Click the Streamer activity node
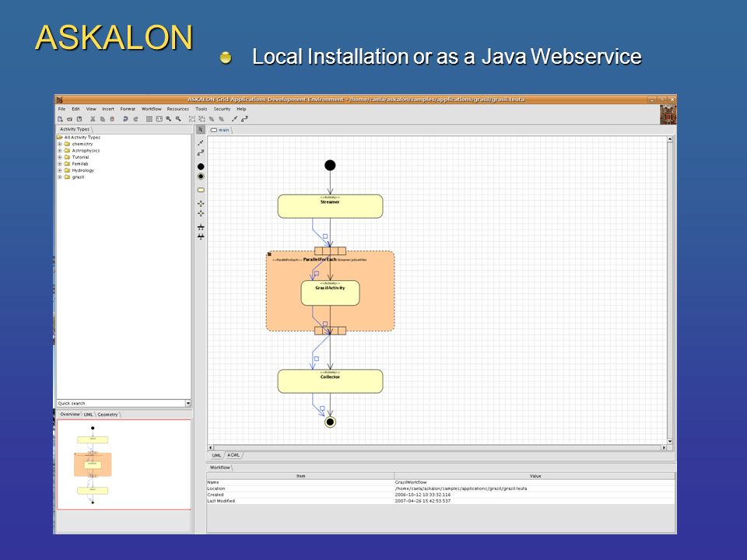Viewport: 747px width, 560px height. tap(330, 206)
